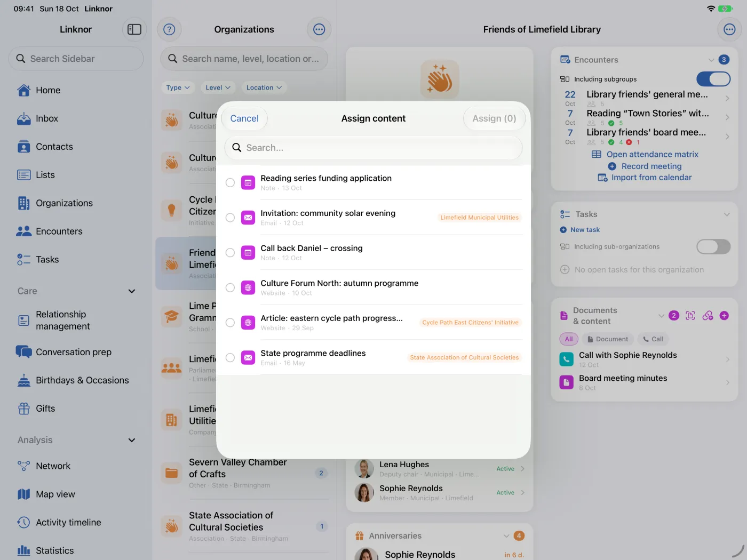Image resolution: width=747 pixels, height=560 pixels.
Task: Select State programme deadlines radio
Action: (x=230, y=358)
